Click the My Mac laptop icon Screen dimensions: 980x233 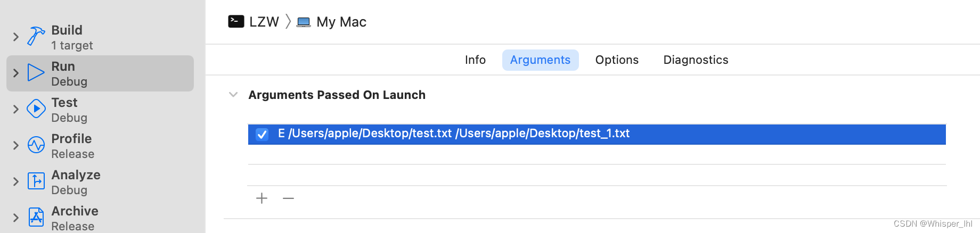tap(304, 22)
